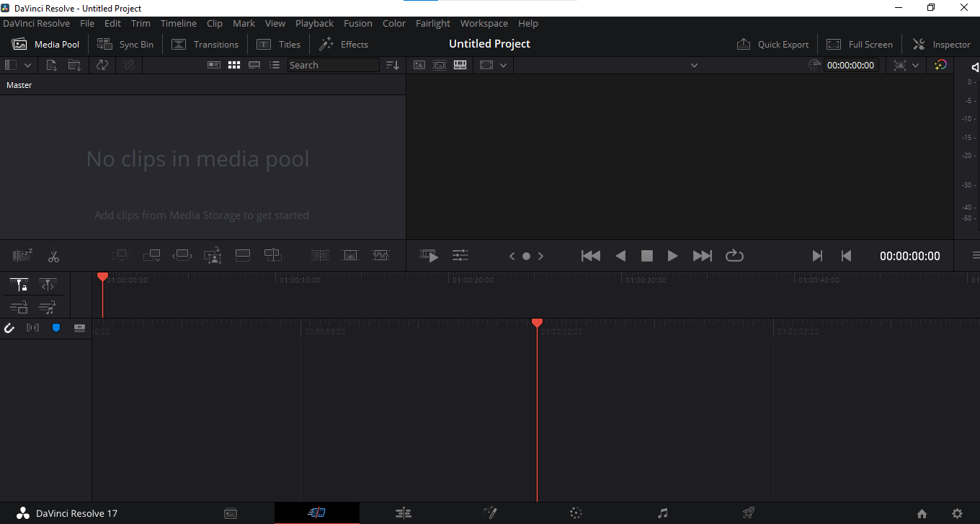Viewport: 980px width, 524px height.
Task: Switch to the Transitions tab
Action: click(x=205, y=44)
